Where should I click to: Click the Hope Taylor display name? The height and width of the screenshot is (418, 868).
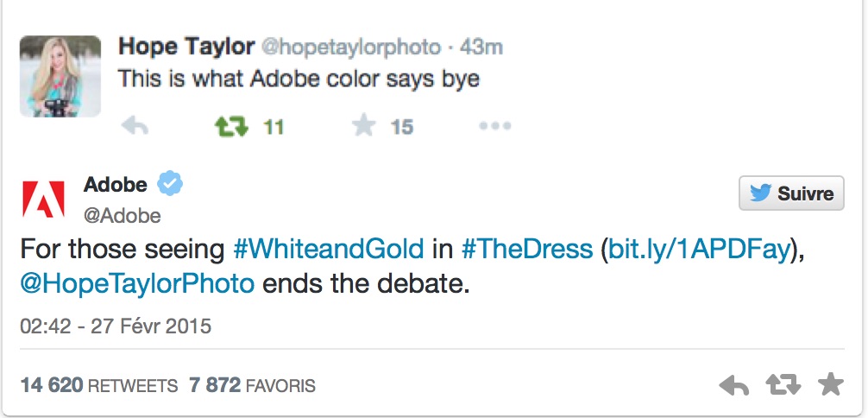(x=186, y=47)
